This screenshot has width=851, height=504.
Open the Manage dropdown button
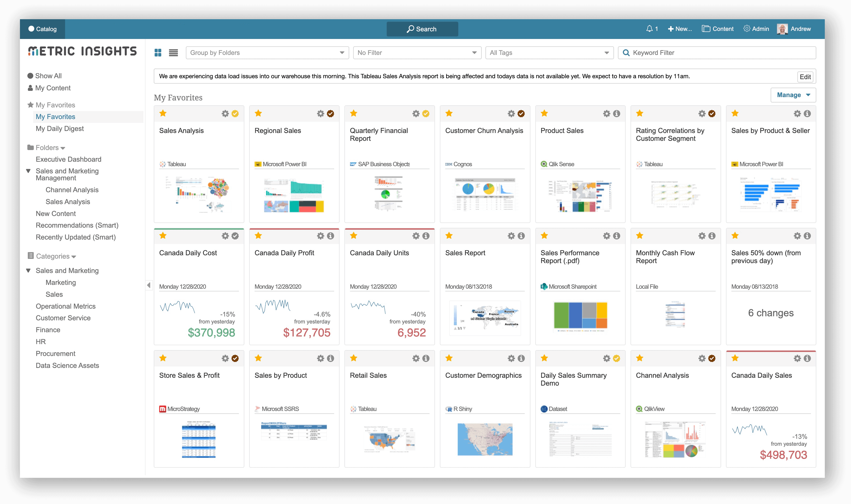(x=793, y=95)
